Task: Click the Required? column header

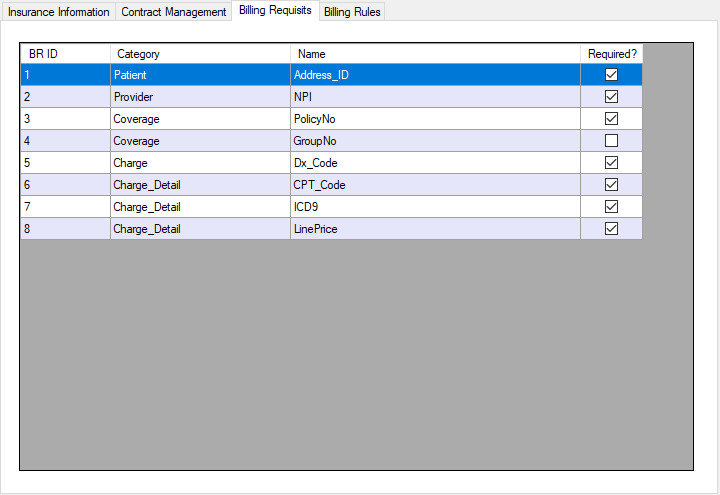Action: (x=611, y=54)
